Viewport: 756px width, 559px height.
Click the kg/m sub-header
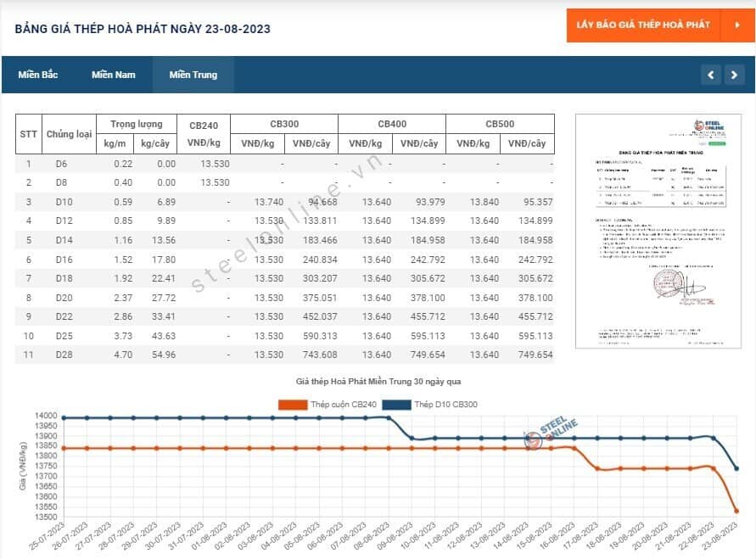coord(115,143)
